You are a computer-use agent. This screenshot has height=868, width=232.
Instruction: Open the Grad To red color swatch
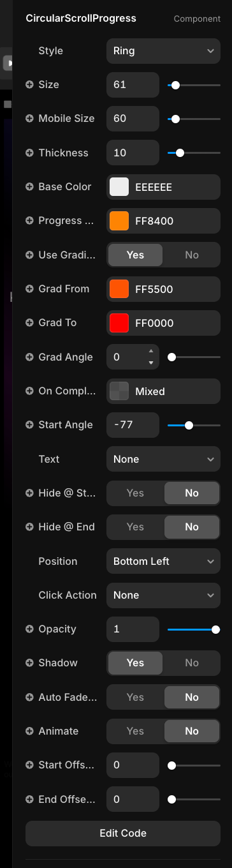pos(119,323)
